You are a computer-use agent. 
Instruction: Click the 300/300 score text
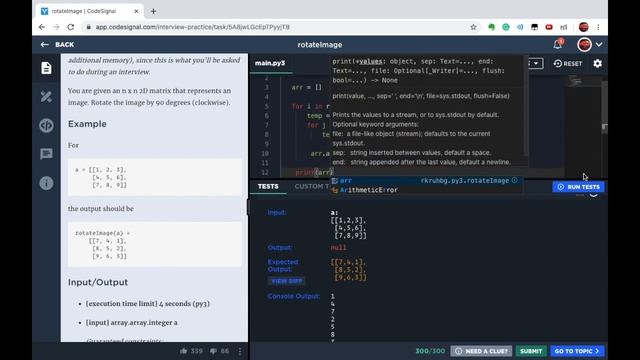[430, 351]
